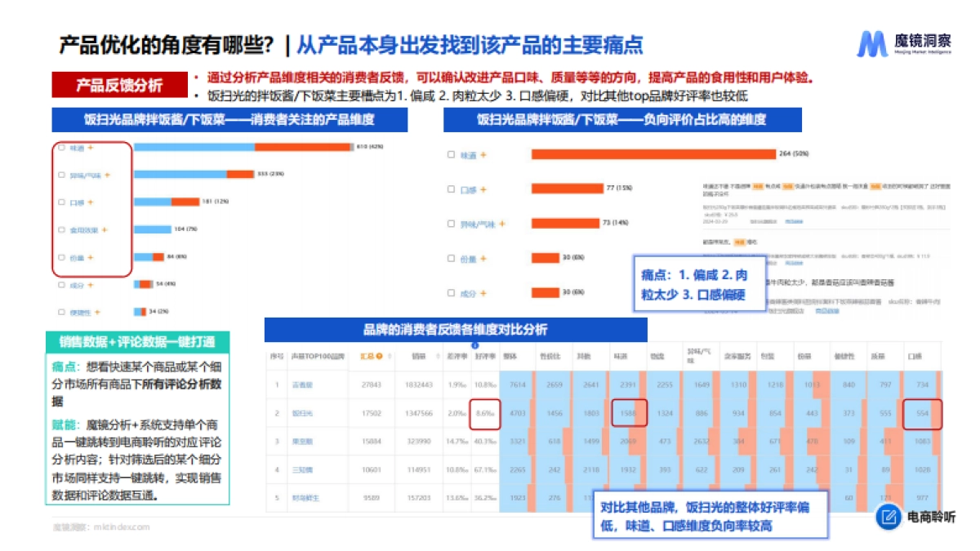980x551 pixels.
Task: Click the sort arrow next to 销量 column
Action: pos(439,356)
